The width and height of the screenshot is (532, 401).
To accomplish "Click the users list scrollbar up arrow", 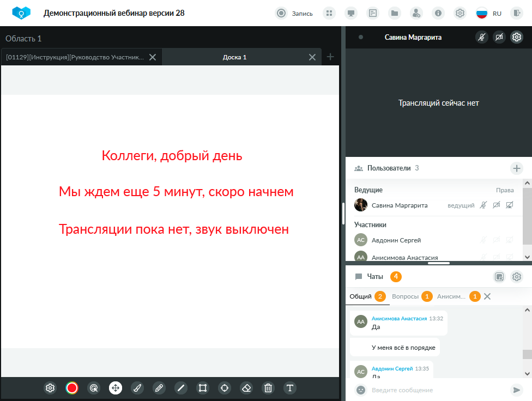I will coord(527,183).
